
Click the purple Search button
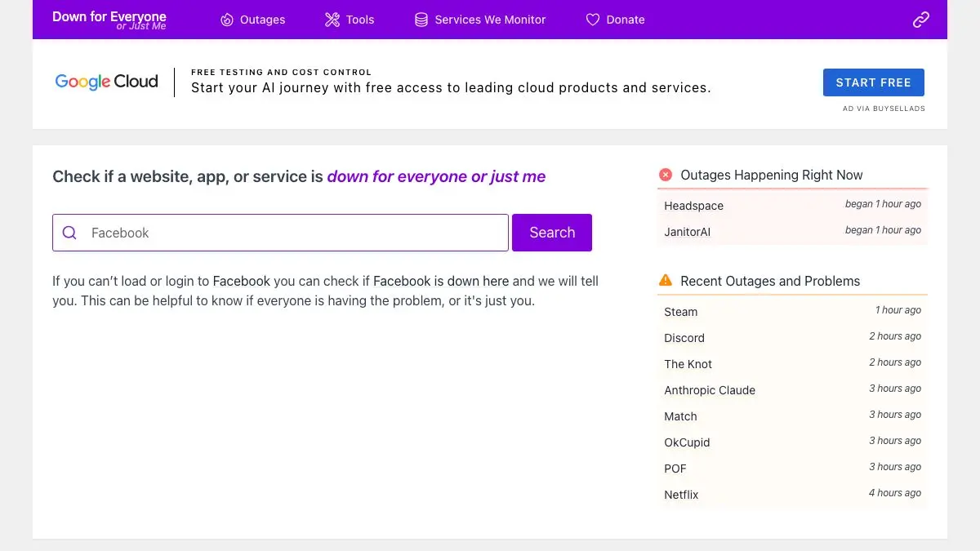(552, 233)
